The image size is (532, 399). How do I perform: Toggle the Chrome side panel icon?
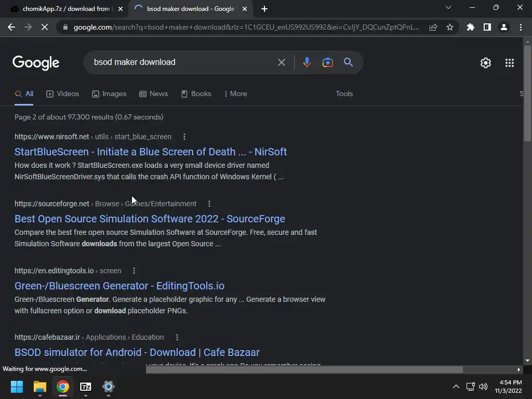coord(487,27)
